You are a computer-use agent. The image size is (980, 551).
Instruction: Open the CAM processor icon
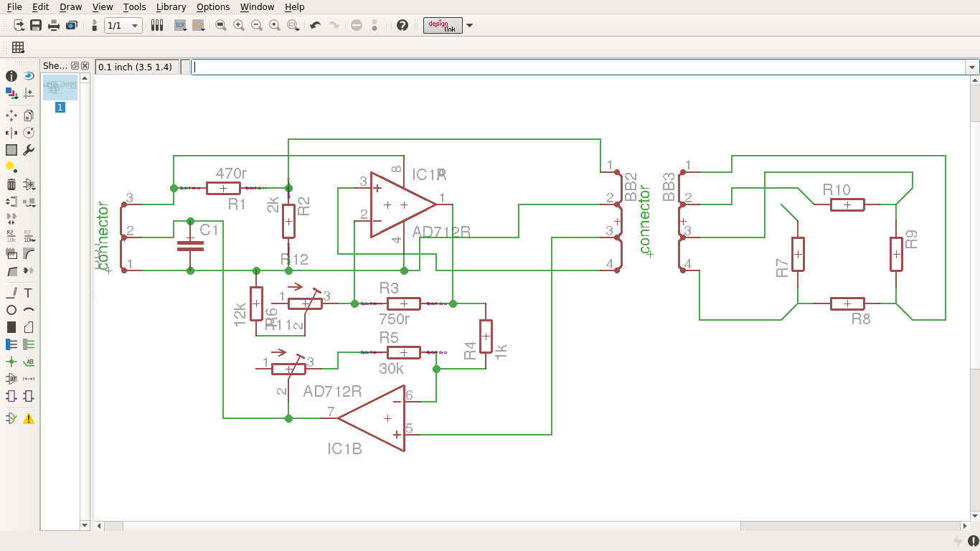point(71,25)
